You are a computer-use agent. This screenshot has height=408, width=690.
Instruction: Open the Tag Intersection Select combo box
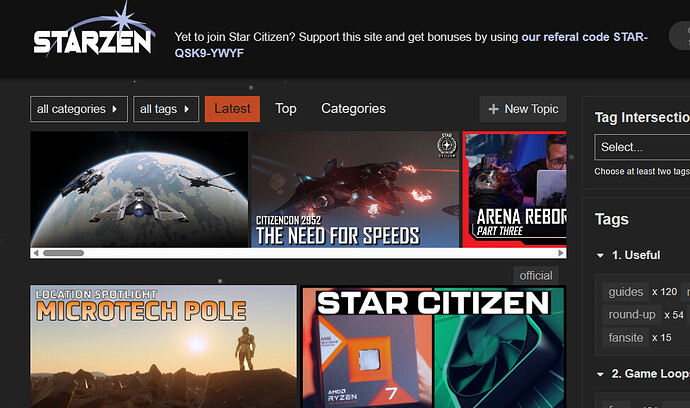coord(642,147)
